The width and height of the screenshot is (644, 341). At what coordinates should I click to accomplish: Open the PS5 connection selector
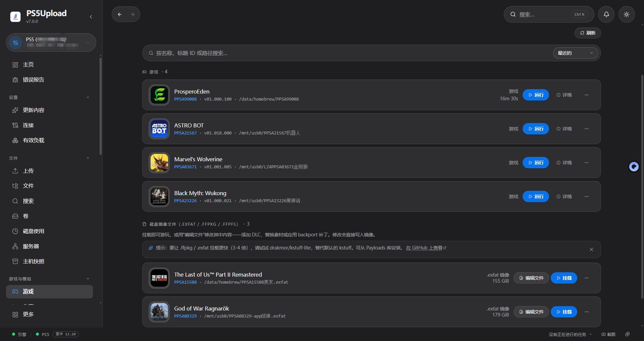click(51, 43)
